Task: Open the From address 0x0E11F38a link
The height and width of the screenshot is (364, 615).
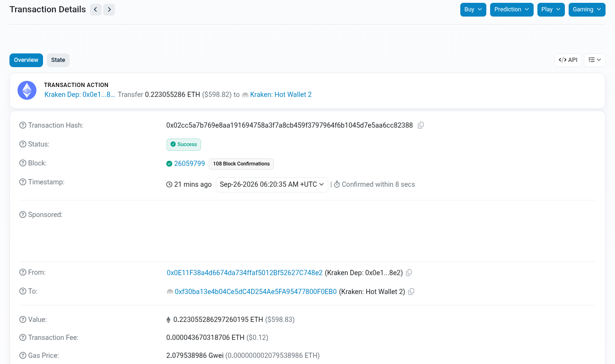Action: pos(245,273)
